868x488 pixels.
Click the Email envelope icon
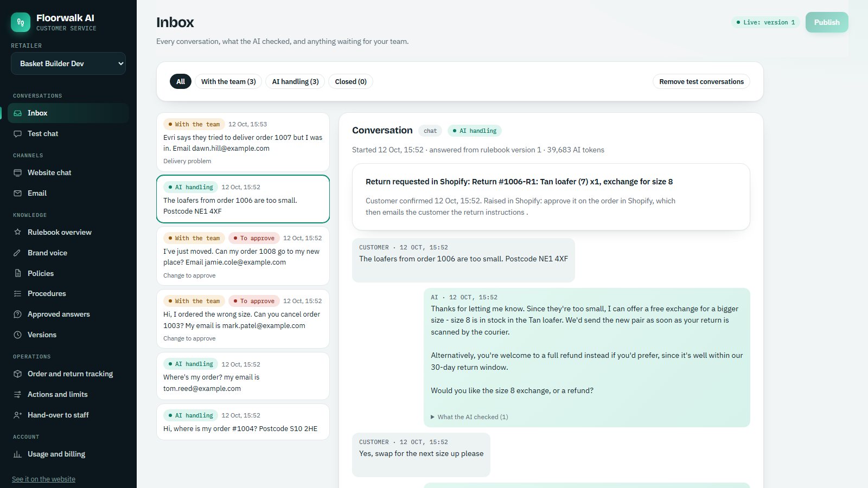pos(17,193)
